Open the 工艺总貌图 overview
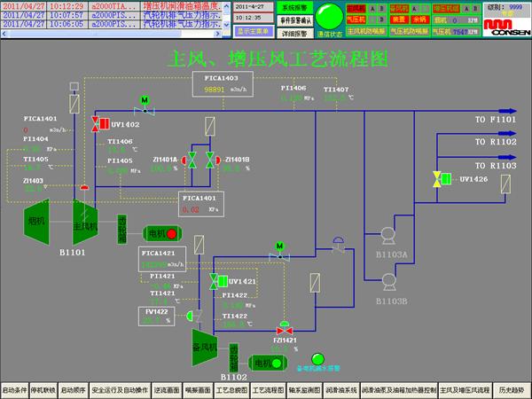Image resolution: width=532 pixels, height=399 pixels. pos(232,390)
